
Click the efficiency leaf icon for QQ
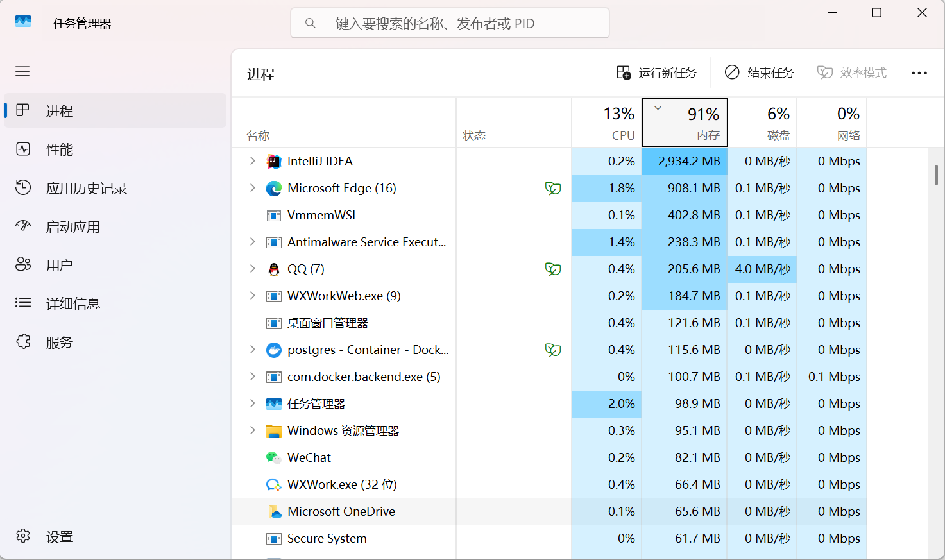(553, 269)
